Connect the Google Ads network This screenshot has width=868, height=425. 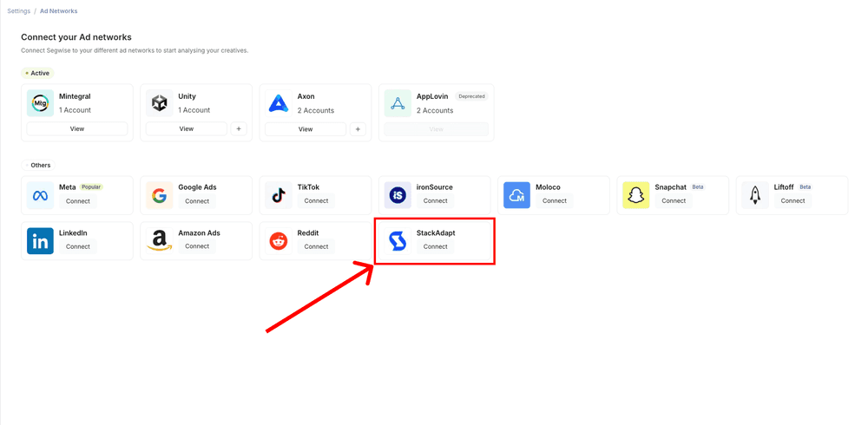pos(197,201)
